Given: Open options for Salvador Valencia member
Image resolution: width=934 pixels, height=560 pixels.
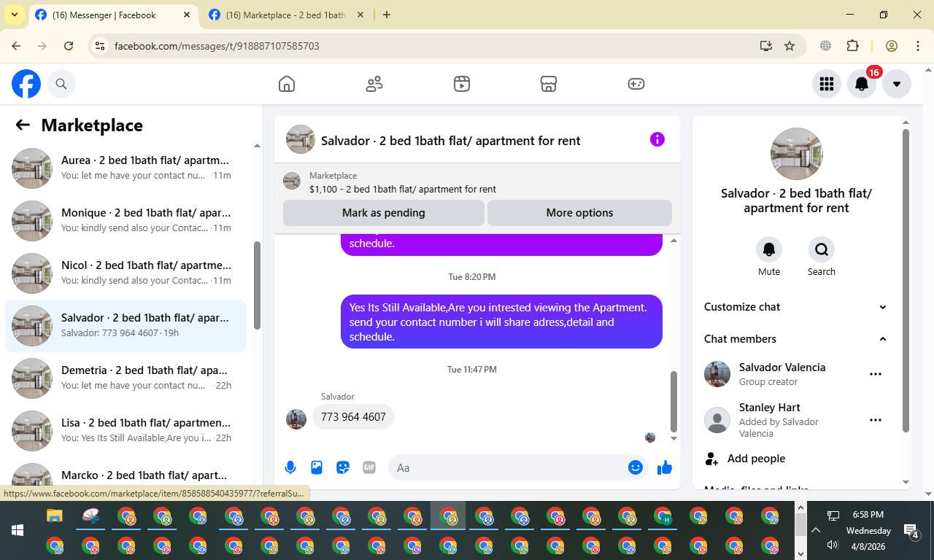Looking at the screenshot, I should [x=876, y=374].
